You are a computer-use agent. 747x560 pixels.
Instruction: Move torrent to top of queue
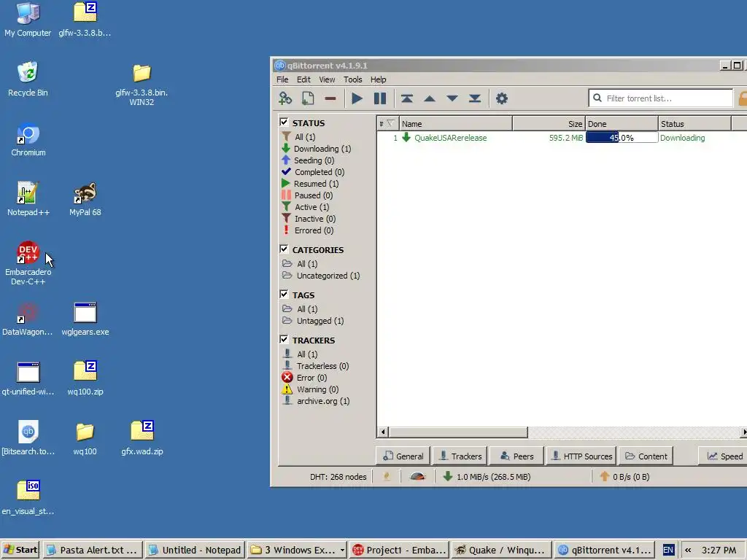pos(406,98)
